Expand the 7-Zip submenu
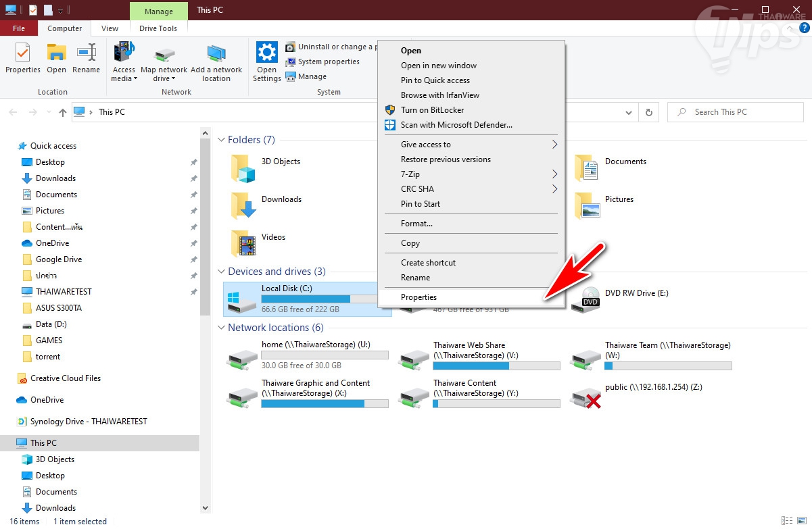Viewport: 812px width, 529px height. (x=471, y=174)
